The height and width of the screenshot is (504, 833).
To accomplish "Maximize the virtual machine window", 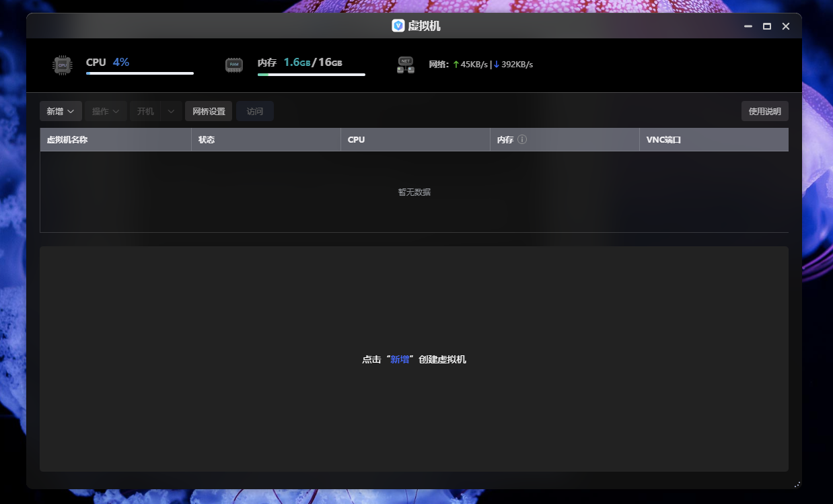I will (766, 26).
